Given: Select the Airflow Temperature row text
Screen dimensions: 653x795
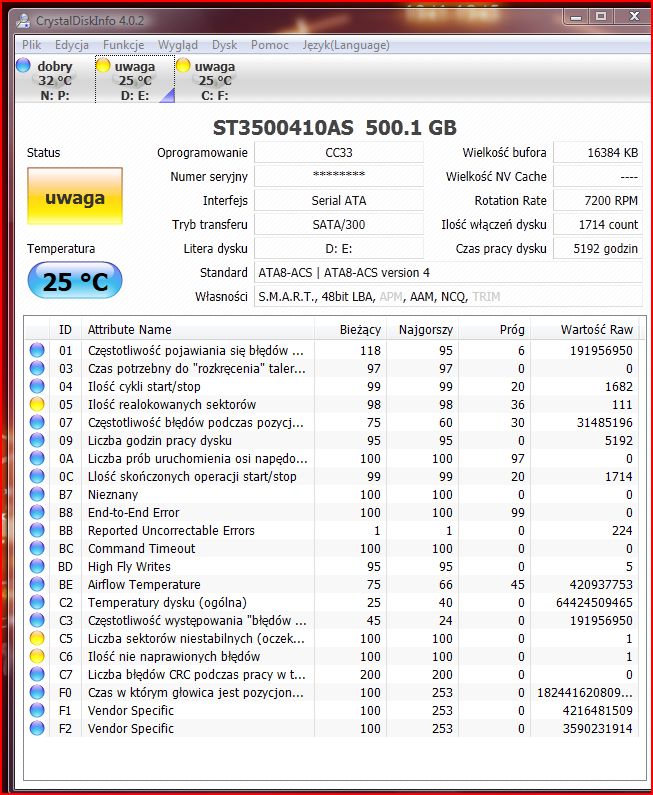Looking at the screenshot, I should click(x=144, y=585).
